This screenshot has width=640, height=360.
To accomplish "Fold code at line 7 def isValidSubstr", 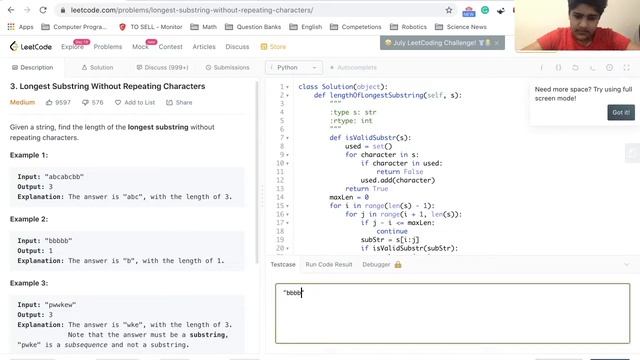I will coord(287,138).
